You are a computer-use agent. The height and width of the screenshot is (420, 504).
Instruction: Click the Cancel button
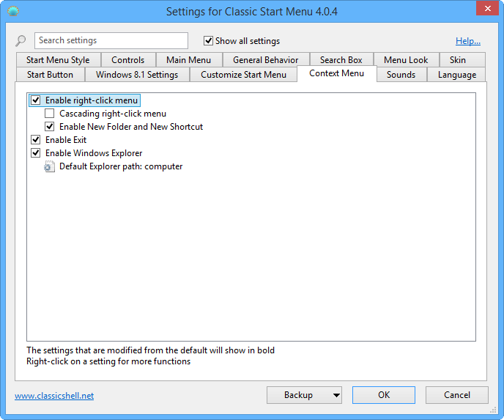coord(457,395)
